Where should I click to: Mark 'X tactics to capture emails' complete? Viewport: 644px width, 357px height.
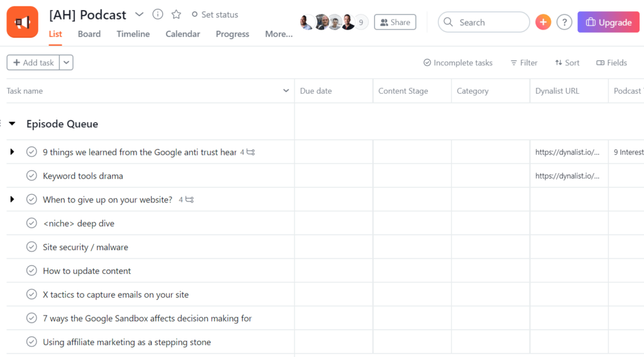click(x=31, y=295)
